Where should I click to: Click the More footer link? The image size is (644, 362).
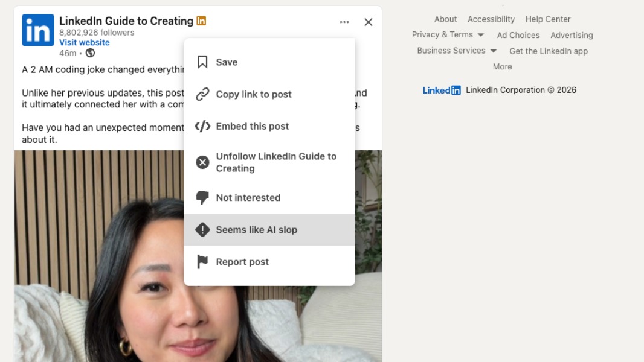coord(502,66)
